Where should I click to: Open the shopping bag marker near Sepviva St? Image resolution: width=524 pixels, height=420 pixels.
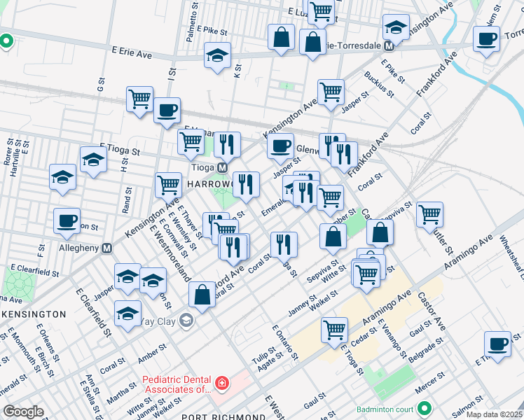333,238
